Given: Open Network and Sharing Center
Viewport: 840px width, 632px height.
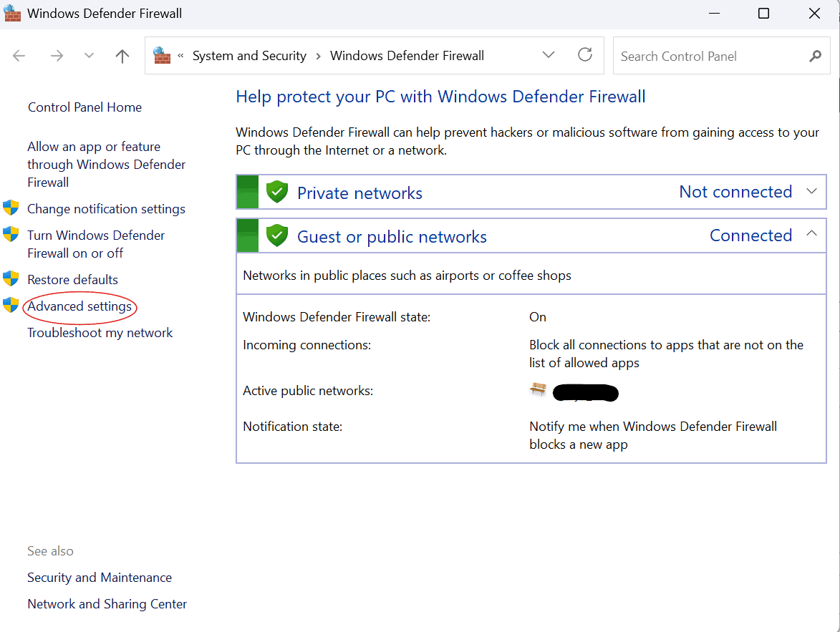Looking at the screenshot, I should [x=107, y=603].
